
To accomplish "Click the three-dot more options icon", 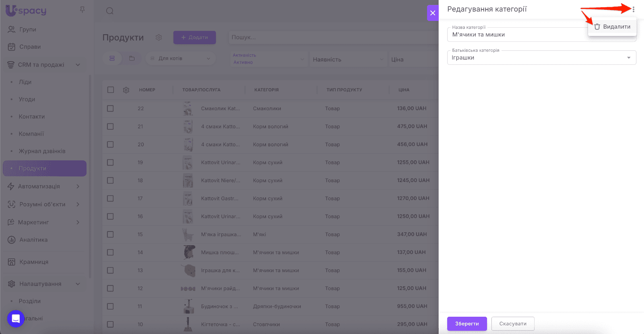I will (x=633, y=9).
